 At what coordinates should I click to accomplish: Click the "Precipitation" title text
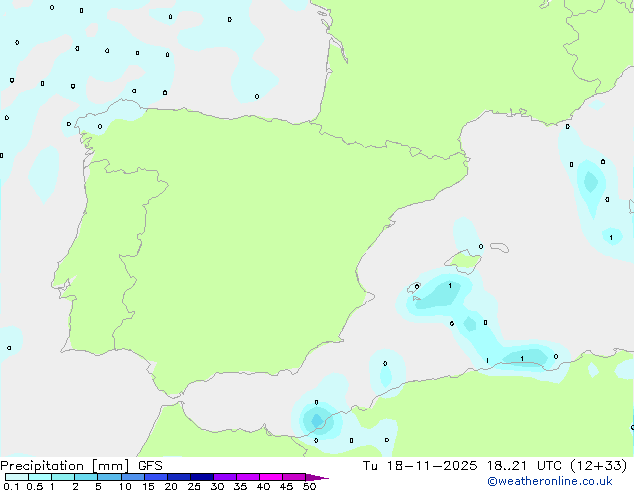pos(42,466)
